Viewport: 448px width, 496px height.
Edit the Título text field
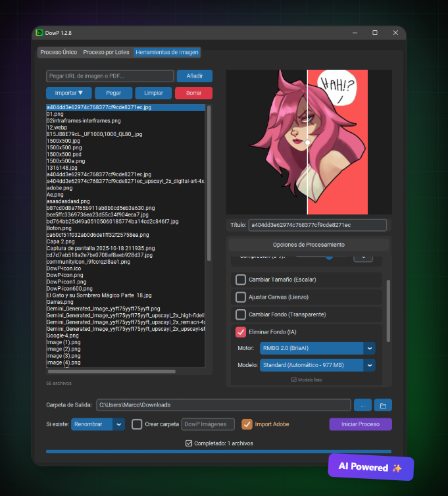pos(318,225)
